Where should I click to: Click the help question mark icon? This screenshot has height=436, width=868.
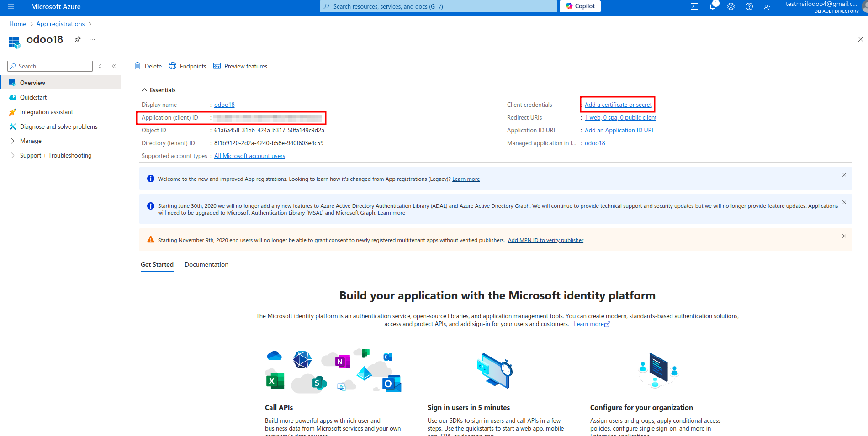(749, 6)
